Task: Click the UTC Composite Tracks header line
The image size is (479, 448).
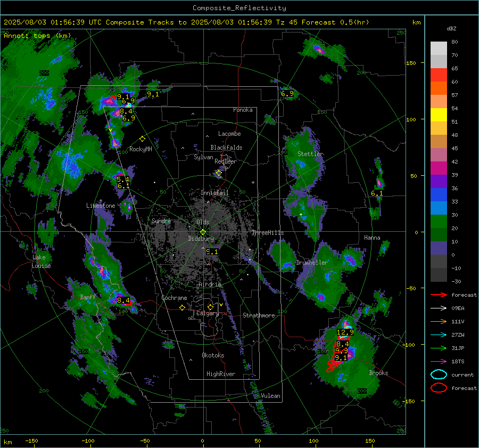Action: [186, 22]
